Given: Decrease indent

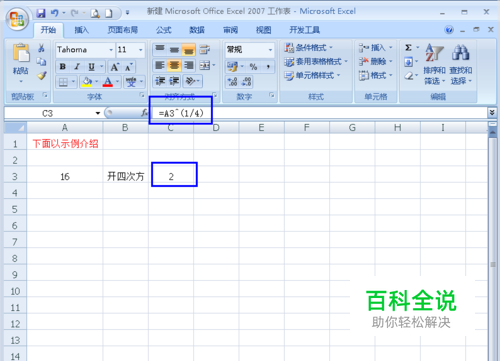Looking at the screenshot, I should tap(160, 81).
